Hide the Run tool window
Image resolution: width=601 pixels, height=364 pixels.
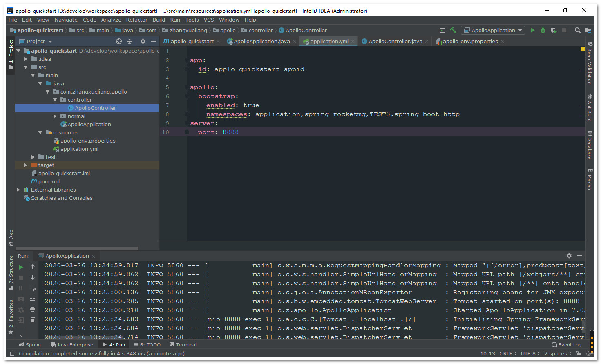click(x=580, y=256)
